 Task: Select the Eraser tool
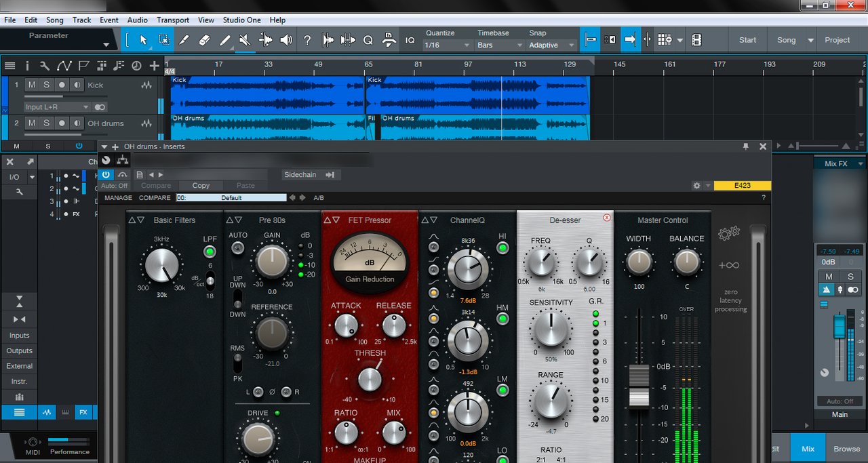(x=205, y=40)
